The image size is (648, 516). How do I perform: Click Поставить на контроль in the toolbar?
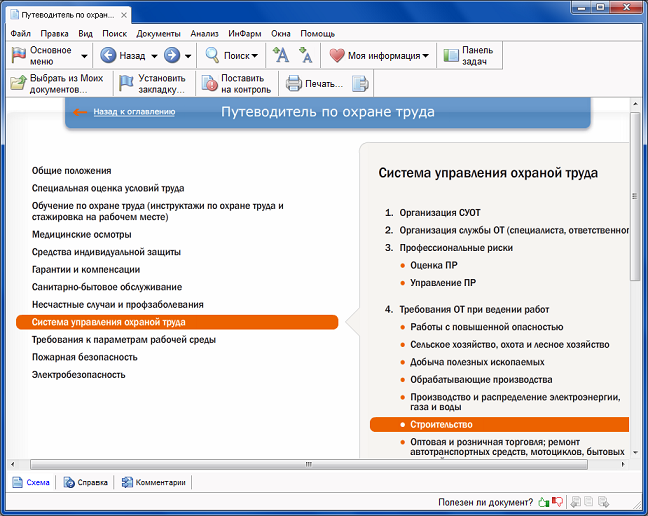[235, 84]
